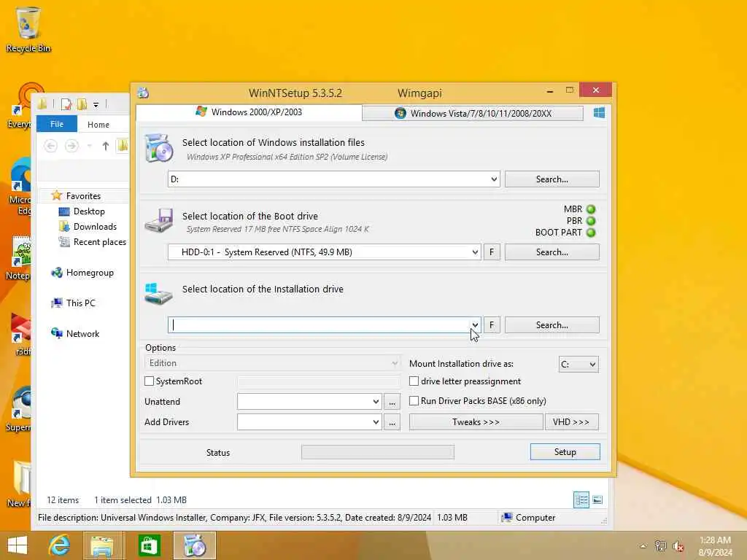Click Explorer's Forward navigation arrow
Viewport: 747px width, 560px height.
[x=71, y=146]
